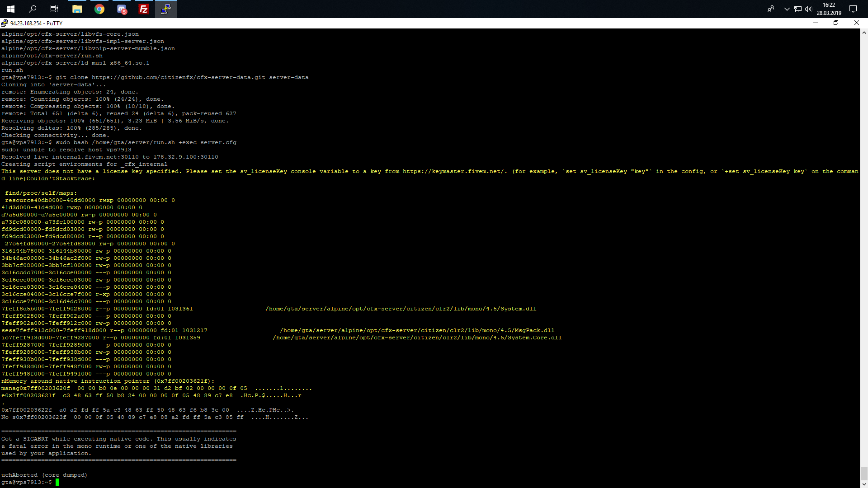Open the PuTTY window system menu icon
Image resolution: width=868 pixels, height=488 pixels.
pyautogui.click(x=5, y=23)
